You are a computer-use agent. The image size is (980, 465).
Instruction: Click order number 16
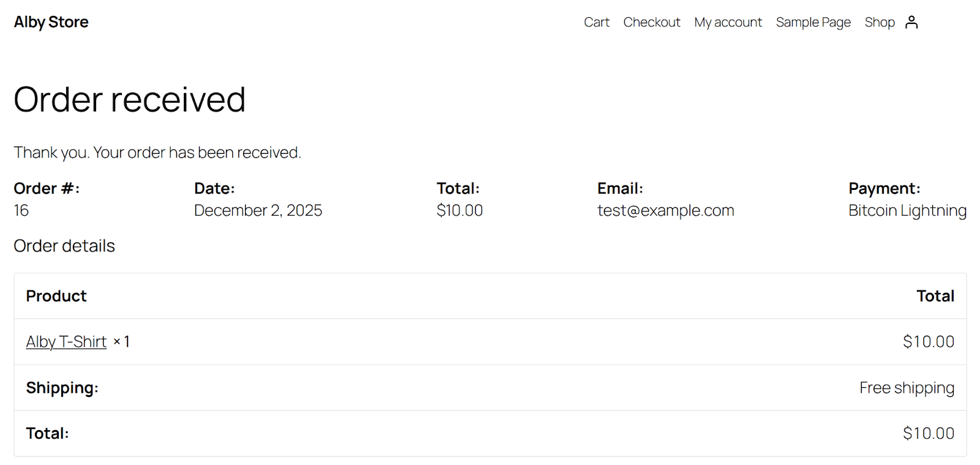[x=21, y=210]
